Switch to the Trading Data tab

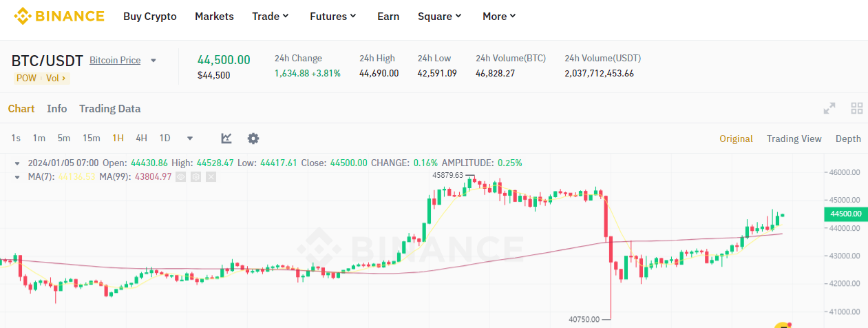pos(110,108)
